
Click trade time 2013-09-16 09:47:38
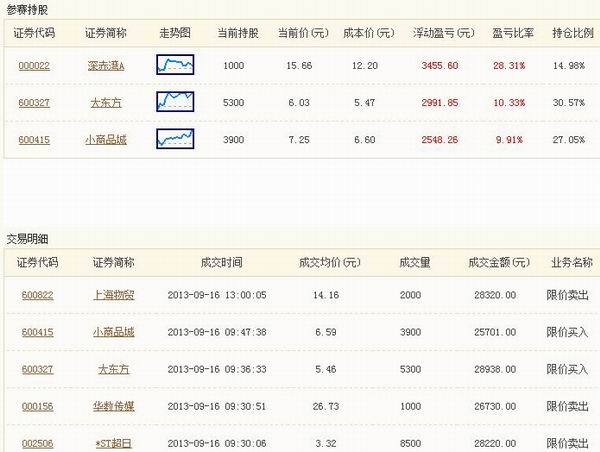coord(217,332)
